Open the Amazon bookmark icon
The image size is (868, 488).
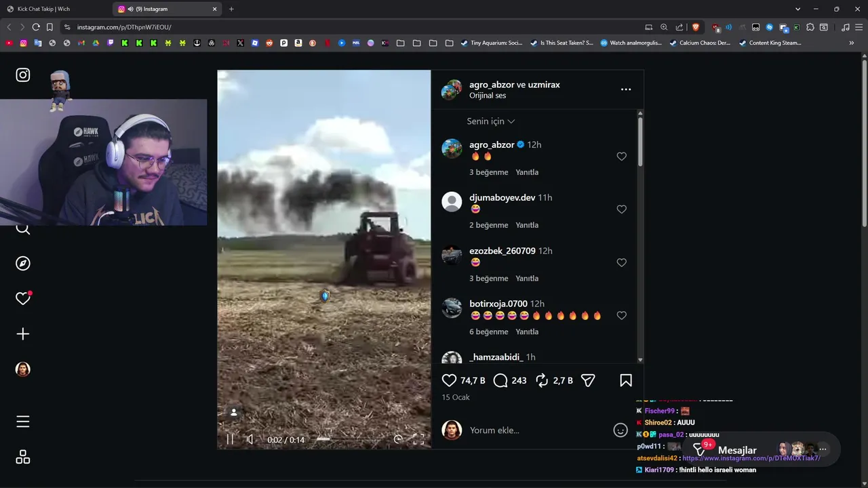tap(298, 43)
